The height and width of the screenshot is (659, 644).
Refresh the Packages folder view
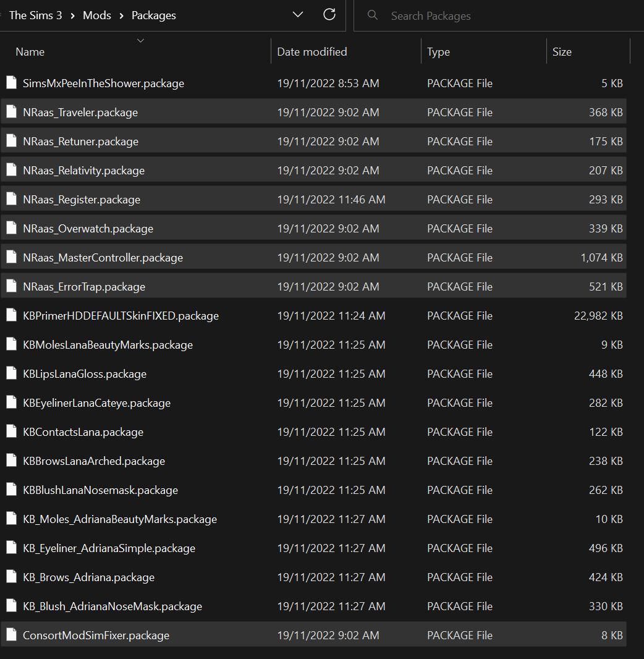329,14
